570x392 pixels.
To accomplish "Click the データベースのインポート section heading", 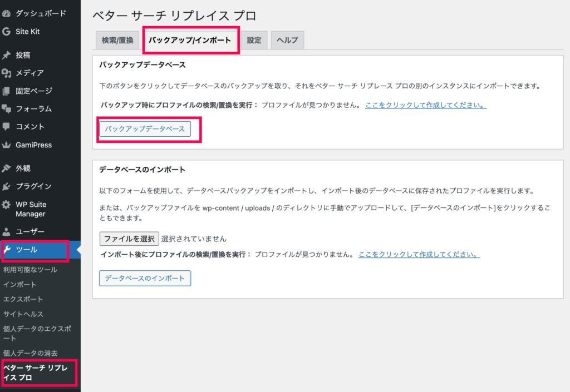I will 142,170.
